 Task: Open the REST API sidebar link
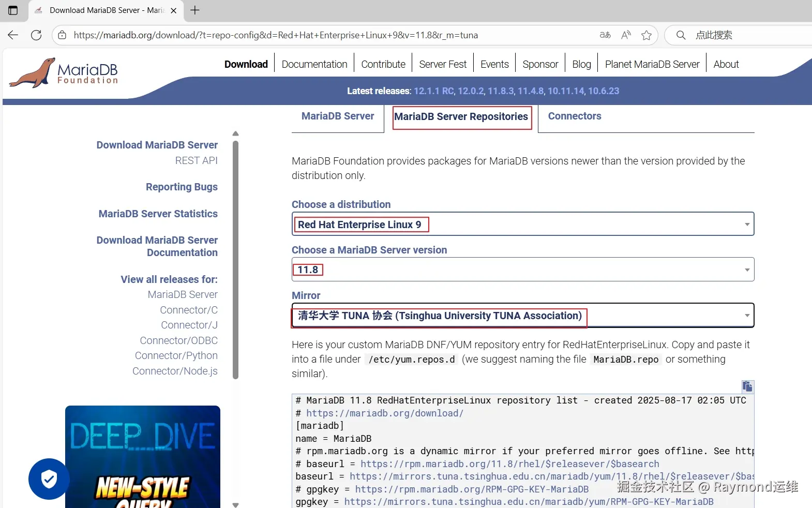(x=197, y=160)
